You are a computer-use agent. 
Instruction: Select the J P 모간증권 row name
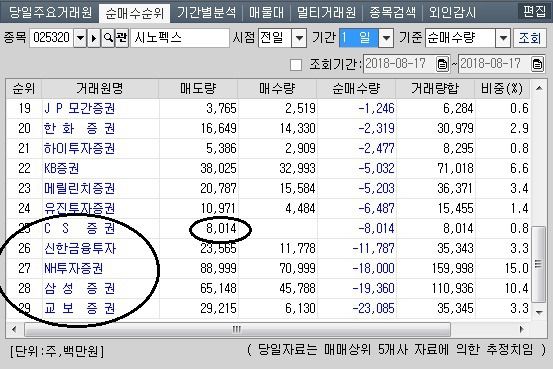pyautogui.click(x=79, y=108)
